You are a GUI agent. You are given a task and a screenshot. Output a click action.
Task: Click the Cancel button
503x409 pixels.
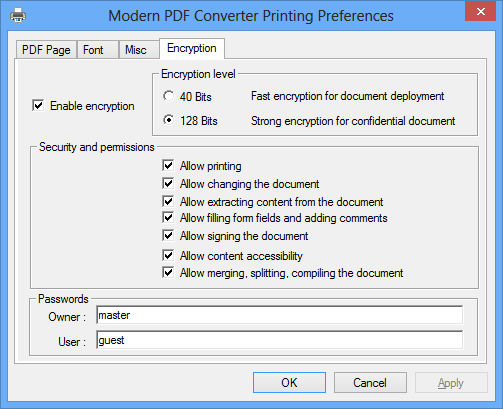click(x=370, y=383)
